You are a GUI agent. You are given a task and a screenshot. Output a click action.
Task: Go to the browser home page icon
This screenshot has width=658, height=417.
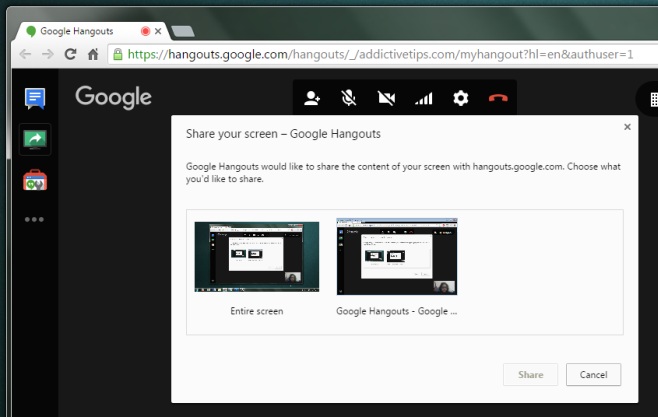pos(93,54)
